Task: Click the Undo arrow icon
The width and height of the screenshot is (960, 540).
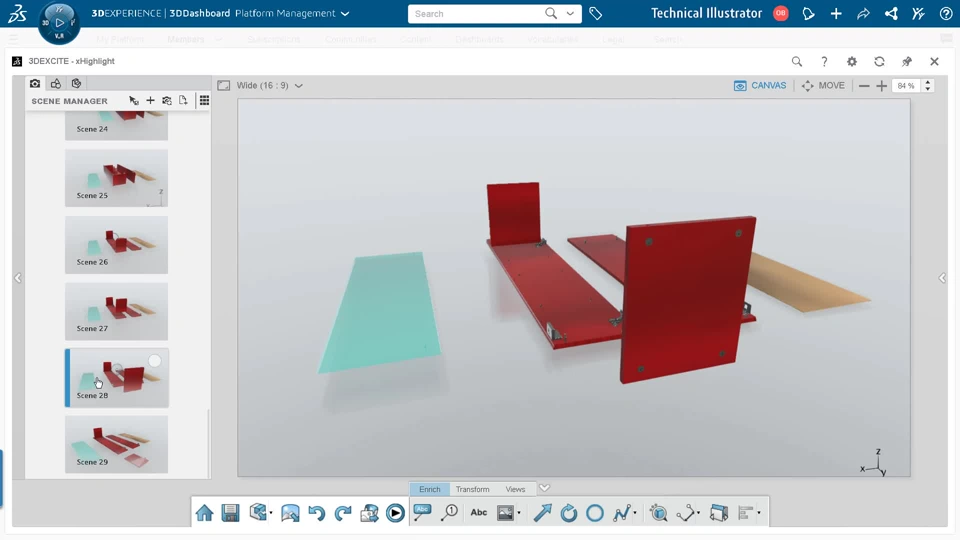Action: [317, 513]
